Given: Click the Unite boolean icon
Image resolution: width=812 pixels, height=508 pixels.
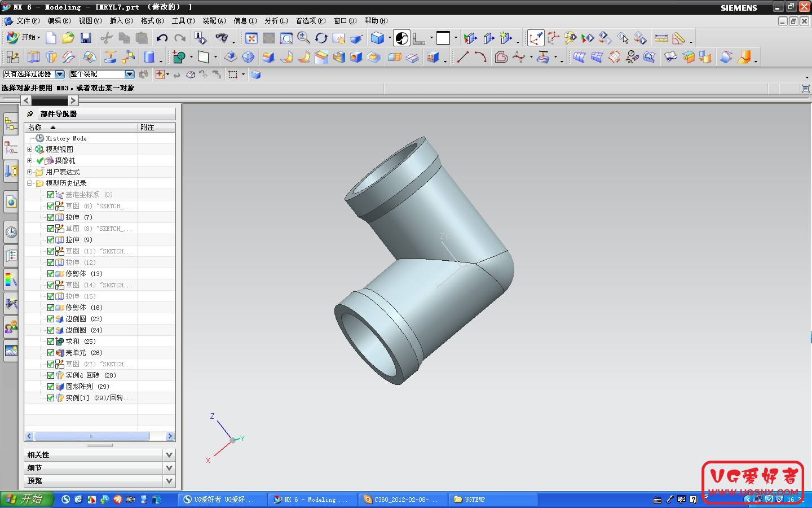Looking at the screenshot, I should tap(179, 57).
